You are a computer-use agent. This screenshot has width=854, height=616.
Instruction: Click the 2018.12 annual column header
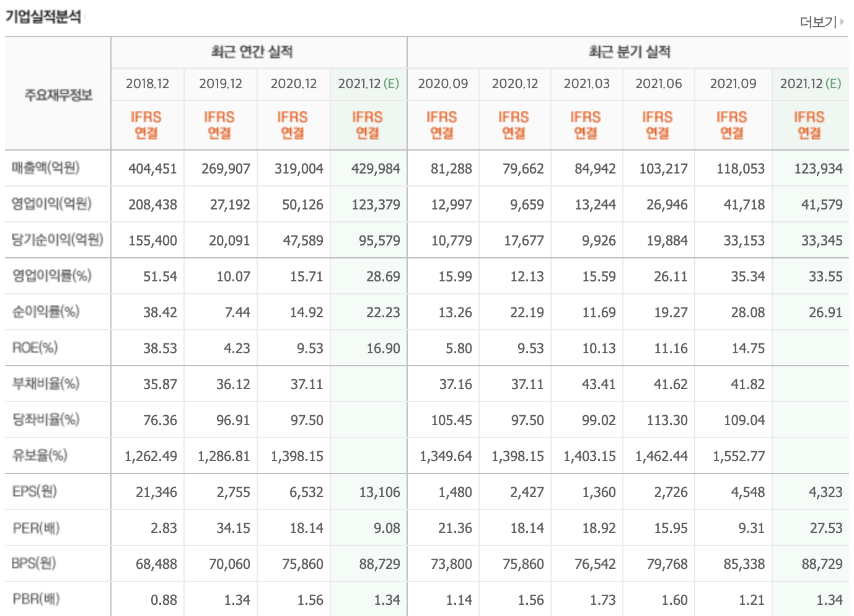click(147, 84)
